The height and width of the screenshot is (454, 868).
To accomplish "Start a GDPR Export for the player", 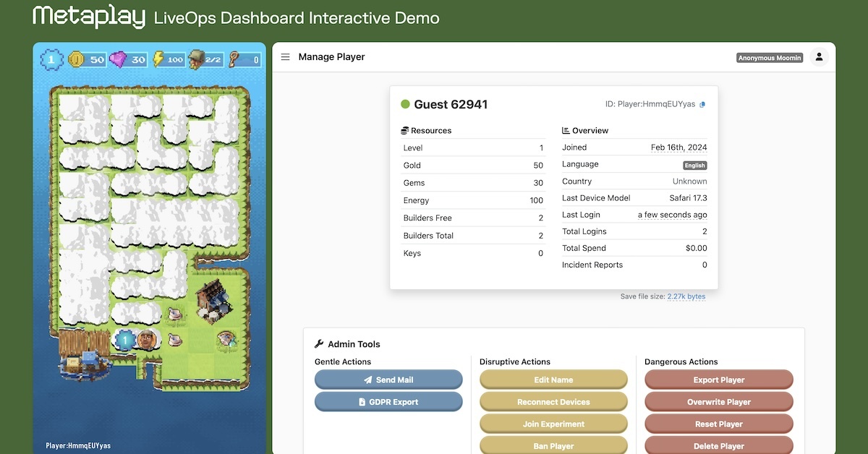I will 388,401.
